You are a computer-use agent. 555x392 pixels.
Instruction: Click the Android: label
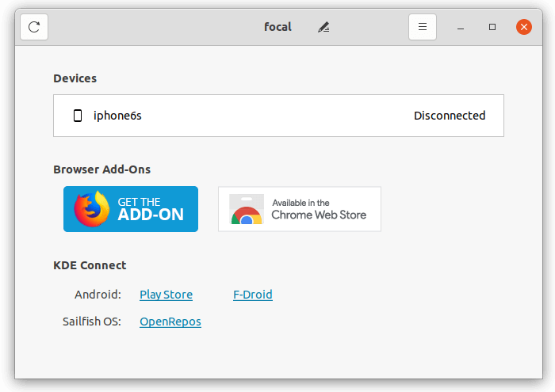click(98, 295)
